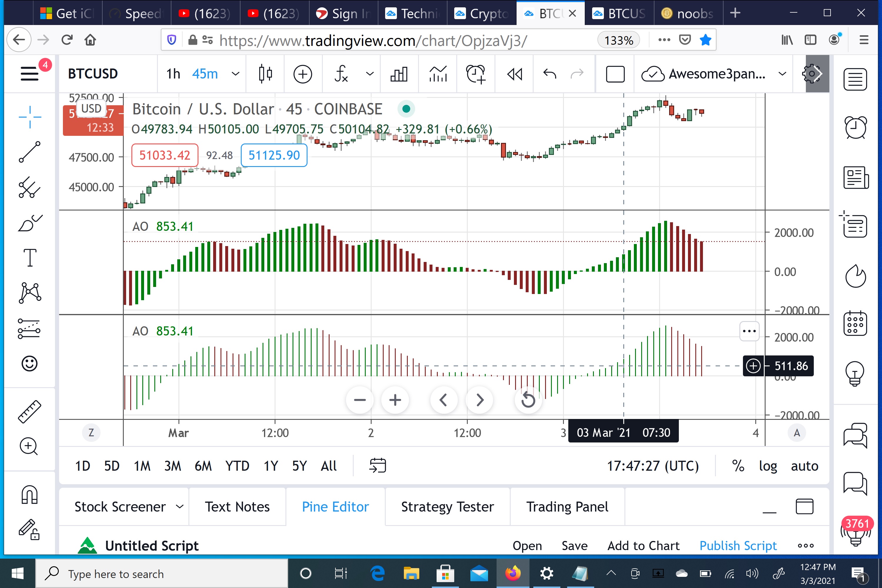
Task: Select the chart layout square button
Action: pyautogui.click(x=615, y=74)
